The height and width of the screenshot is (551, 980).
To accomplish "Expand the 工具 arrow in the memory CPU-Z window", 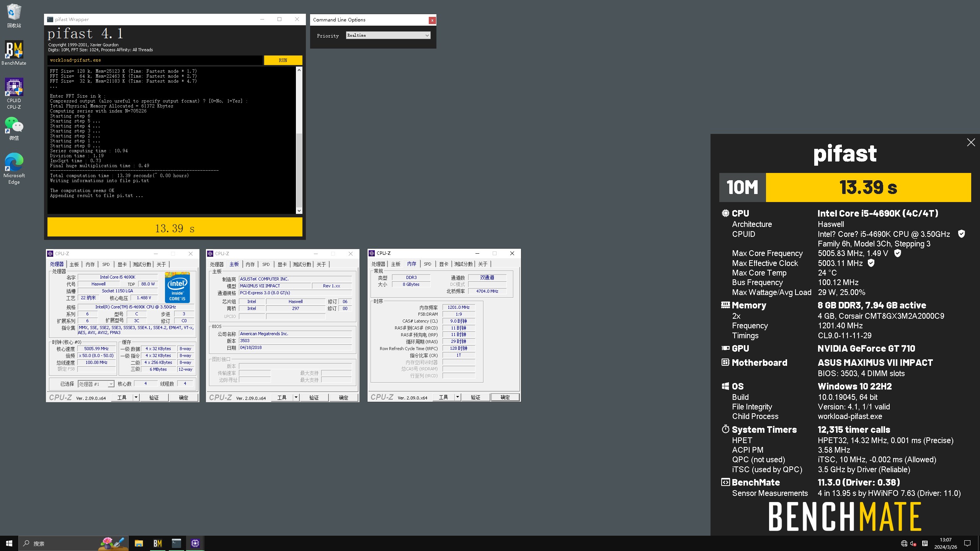I will (x=457, y=397).
